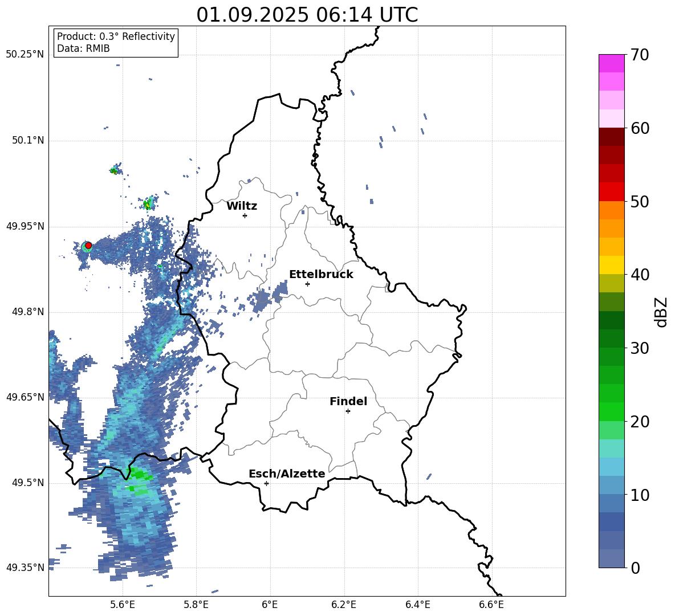
Task: Click the Wiltz city label
Action: pos(242,206)
